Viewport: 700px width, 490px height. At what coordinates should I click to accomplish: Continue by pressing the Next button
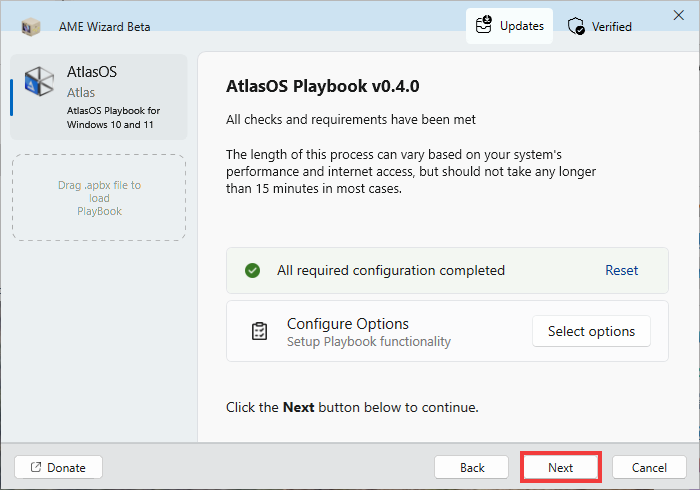point(560,467)
